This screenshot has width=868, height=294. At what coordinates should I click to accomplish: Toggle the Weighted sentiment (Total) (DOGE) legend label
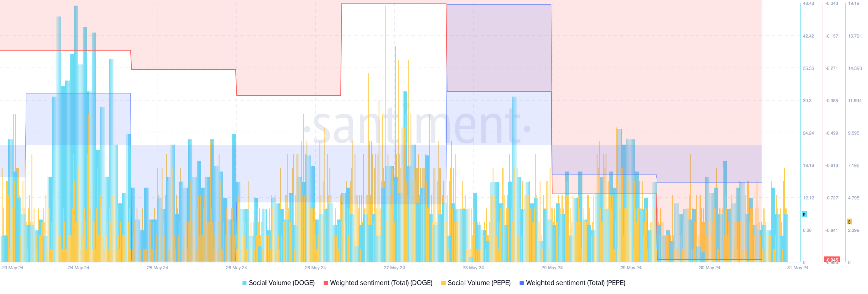[x=381, y=283]
